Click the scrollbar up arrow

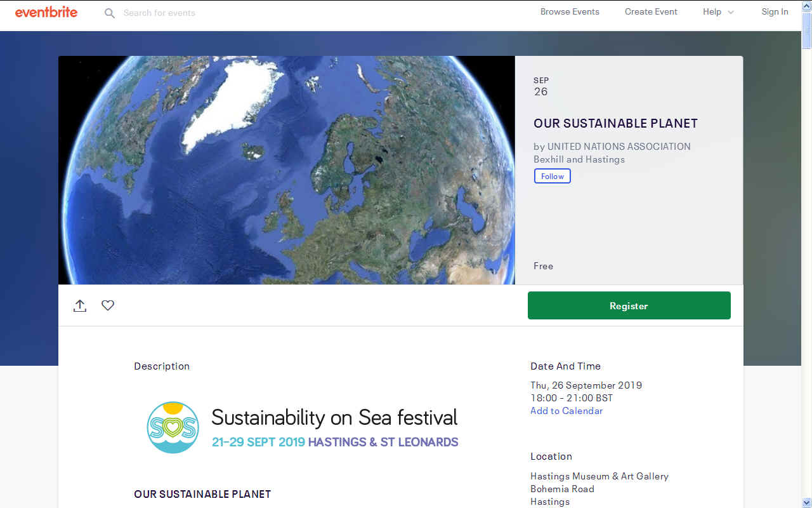(806, 5)
